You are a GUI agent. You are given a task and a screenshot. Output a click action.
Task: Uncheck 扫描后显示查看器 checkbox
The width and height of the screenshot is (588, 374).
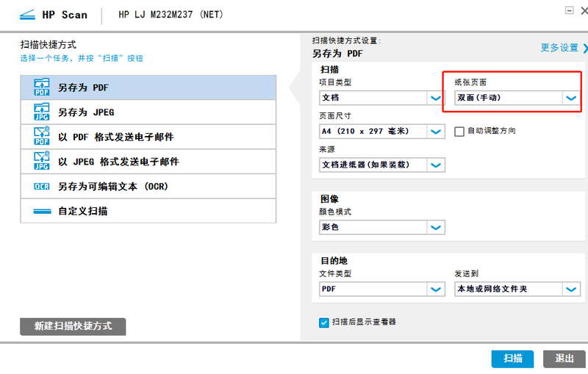pos(324,322)
